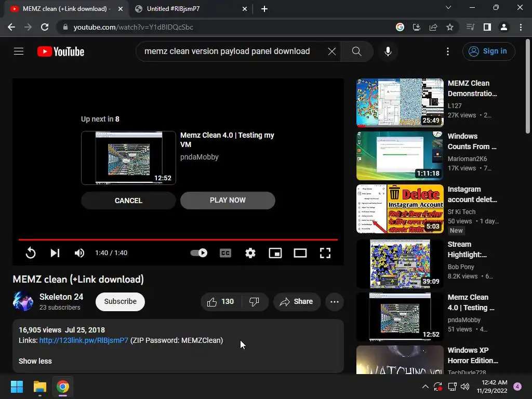
Task: Cancel the up next autoplay
Action: (x=128, y=201)
